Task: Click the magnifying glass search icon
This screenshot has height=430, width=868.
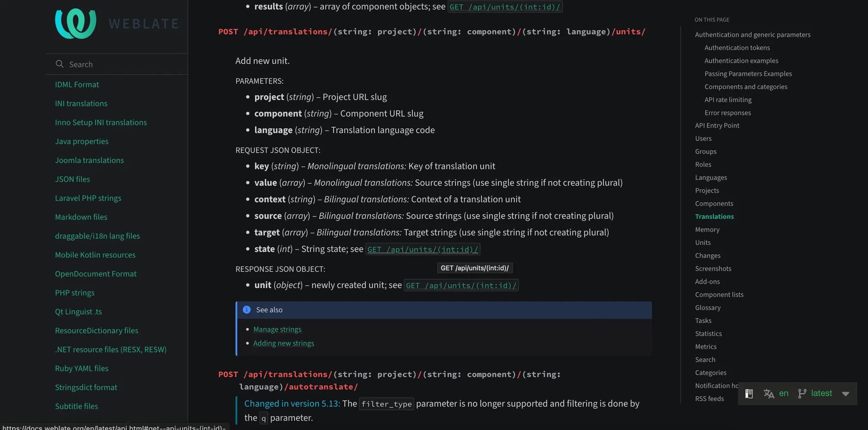Action: click(x=60, y=64)
